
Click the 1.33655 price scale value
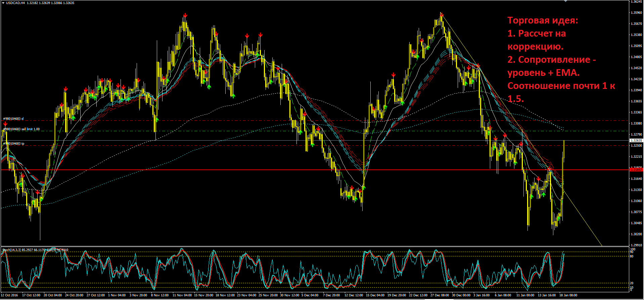(637, 101)
